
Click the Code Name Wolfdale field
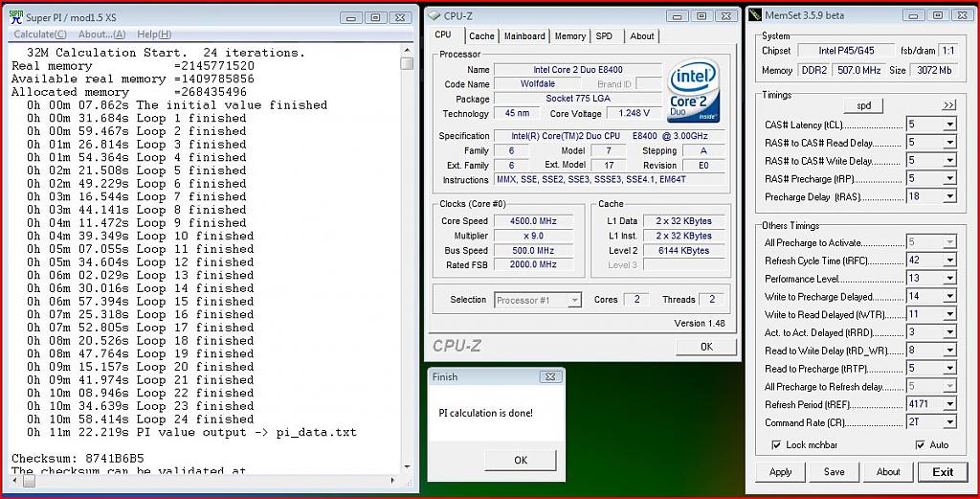click(538, 83)
